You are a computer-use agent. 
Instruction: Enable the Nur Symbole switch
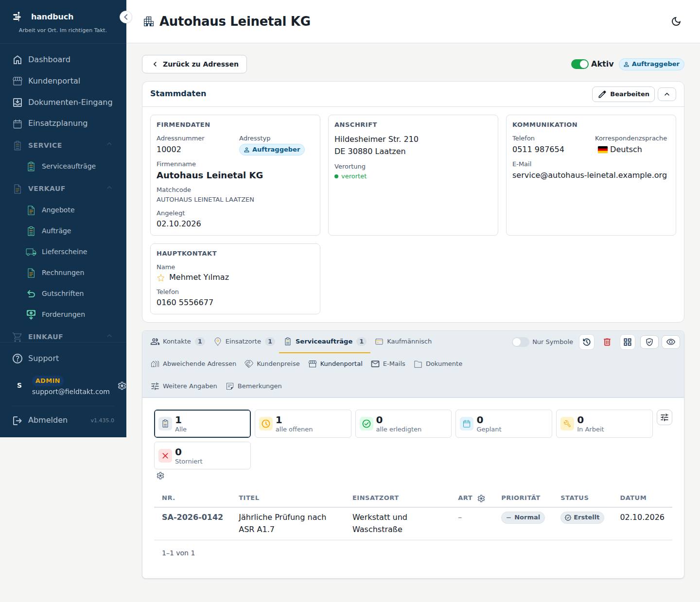(x=520, y=342)
